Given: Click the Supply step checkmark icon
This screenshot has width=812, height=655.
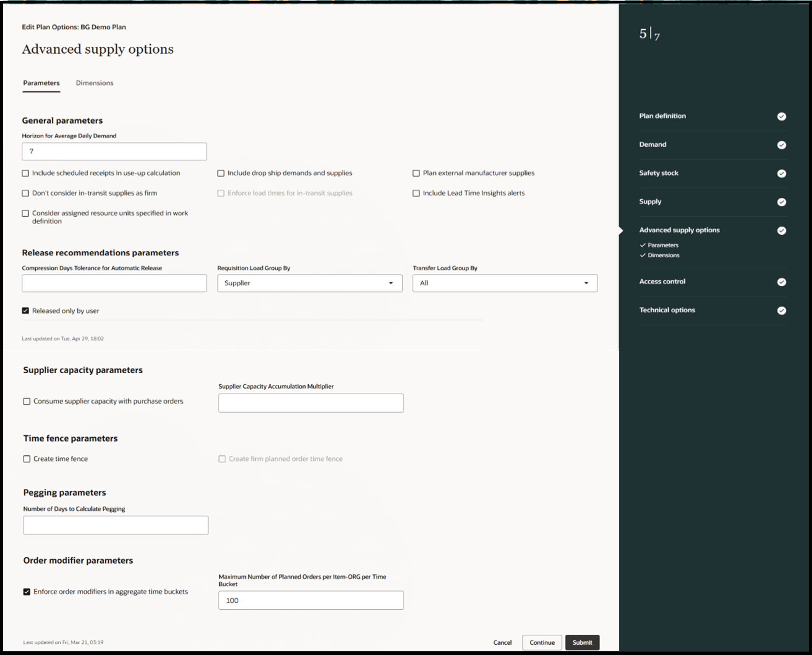Looking at the screenshot, I should click(x=781, y=202).
